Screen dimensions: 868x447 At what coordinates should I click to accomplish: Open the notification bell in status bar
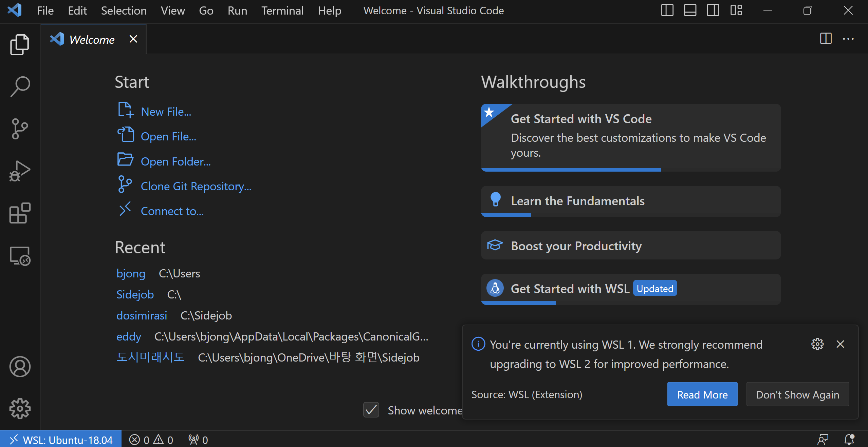click(849, 440)
